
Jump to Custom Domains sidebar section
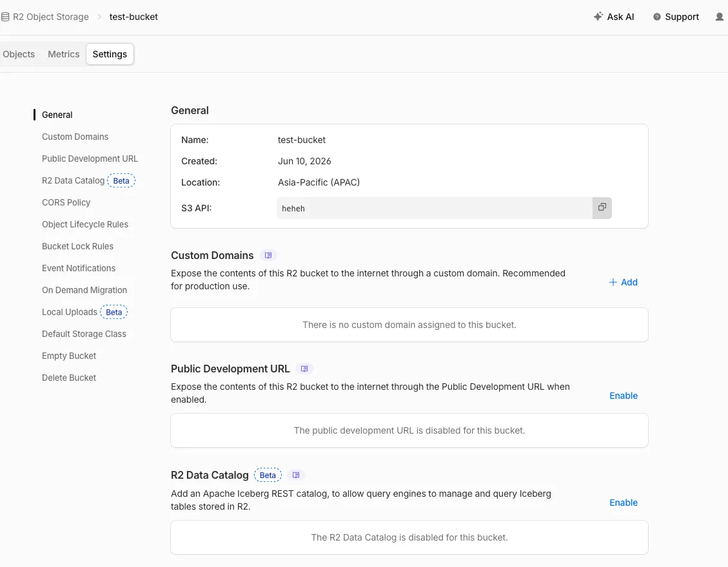tap(75, 137)
